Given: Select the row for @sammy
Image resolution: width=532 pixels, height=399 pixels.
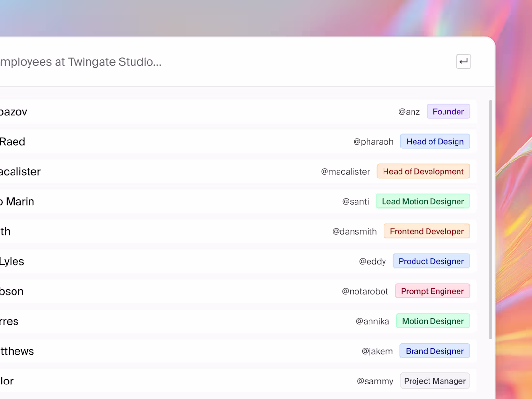Looking at the screenshot, I should pyautogui.click(x=375, y=381).
